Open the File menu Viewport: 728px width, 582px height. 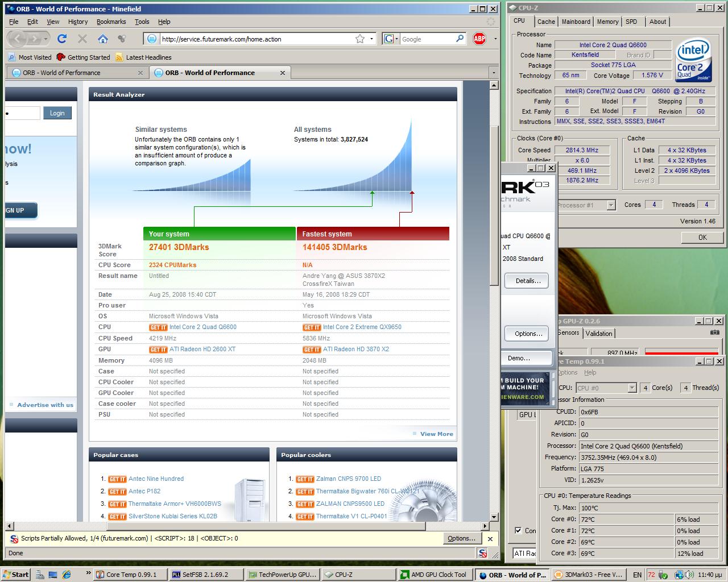[14, 22]
